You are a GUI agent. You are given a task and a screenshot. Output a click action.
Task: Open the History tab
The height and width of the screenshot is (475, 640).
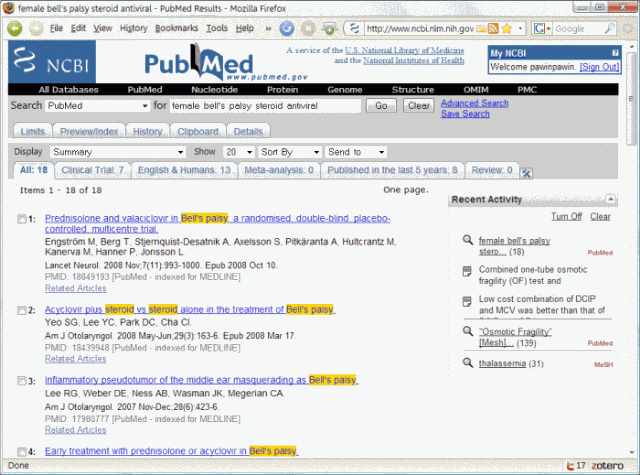click(148, 131)
